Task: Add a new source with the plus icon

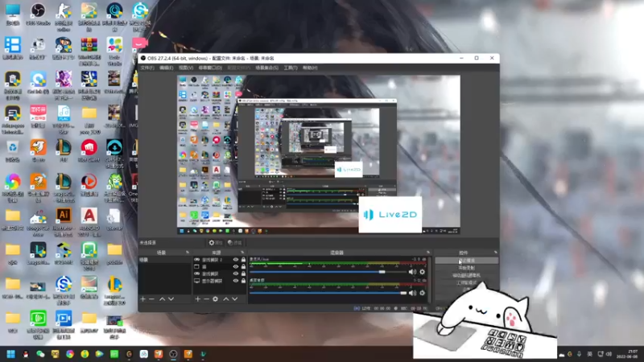Action: click(x=197, y=298)
